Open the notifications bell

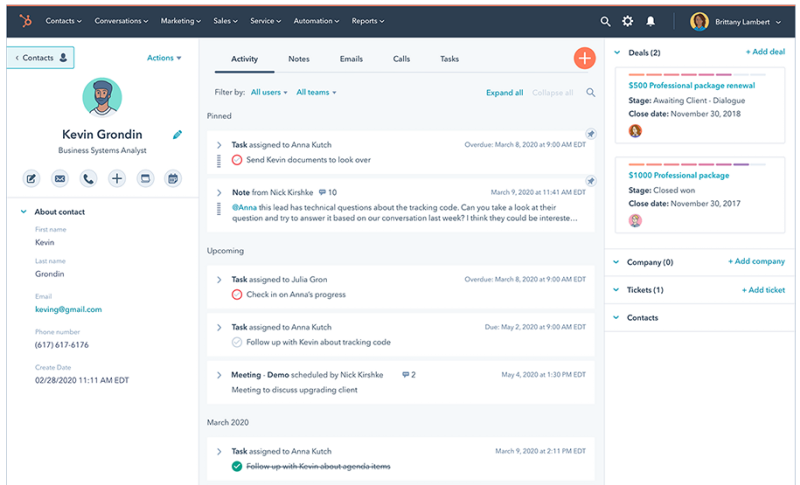[651, 21]
